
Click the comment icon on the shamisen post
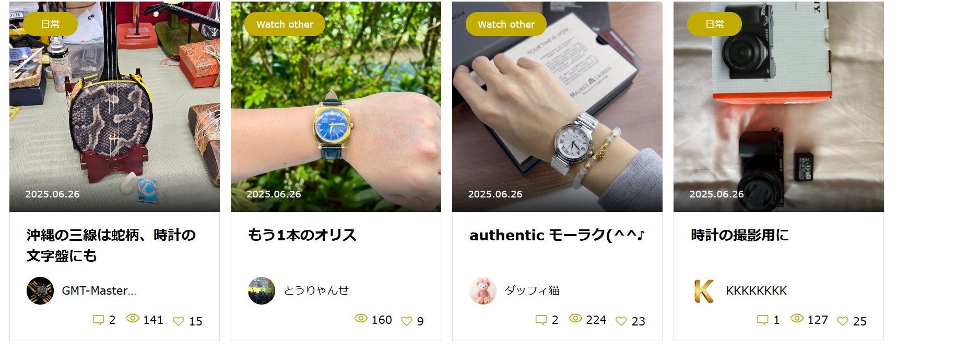point(98,320)
